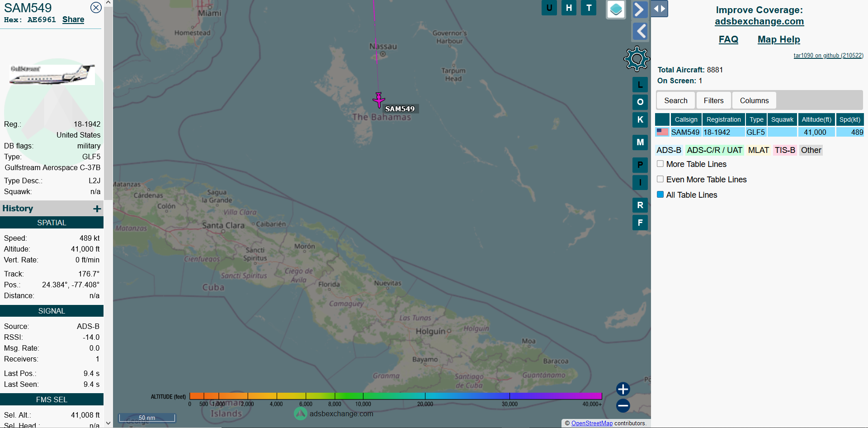Screen dimensions: 868x428
Task: Select SAM549 callsign cell in table
Action: click(685, 132)
